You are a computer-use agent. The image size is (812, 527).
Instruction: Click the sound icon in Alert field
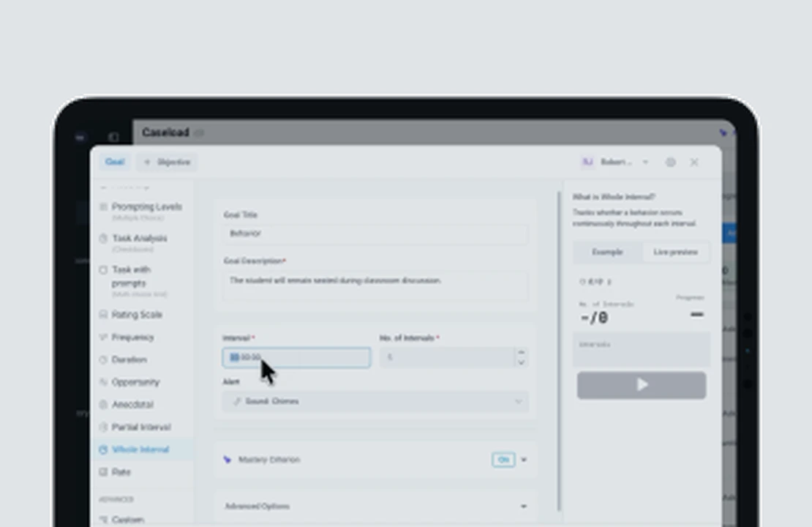point(237,402)
